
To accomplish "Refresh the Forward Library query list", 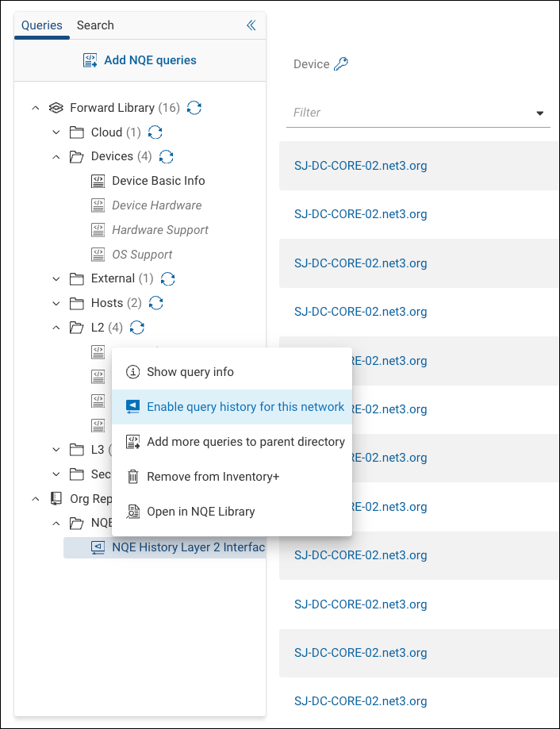I will [194, 107].
